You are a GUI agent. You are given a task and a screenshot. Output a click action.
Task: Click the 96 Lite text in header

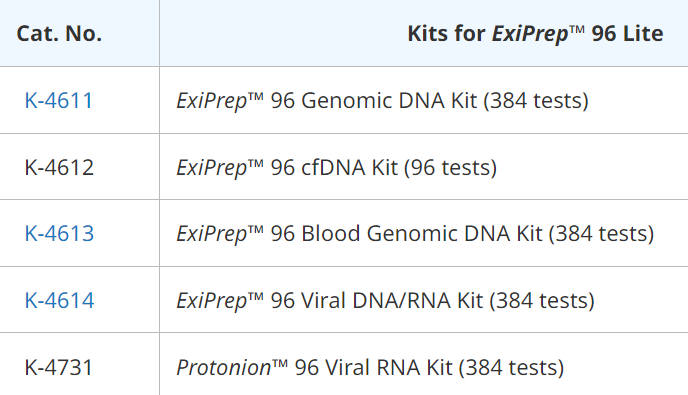(x=627, y=34)
